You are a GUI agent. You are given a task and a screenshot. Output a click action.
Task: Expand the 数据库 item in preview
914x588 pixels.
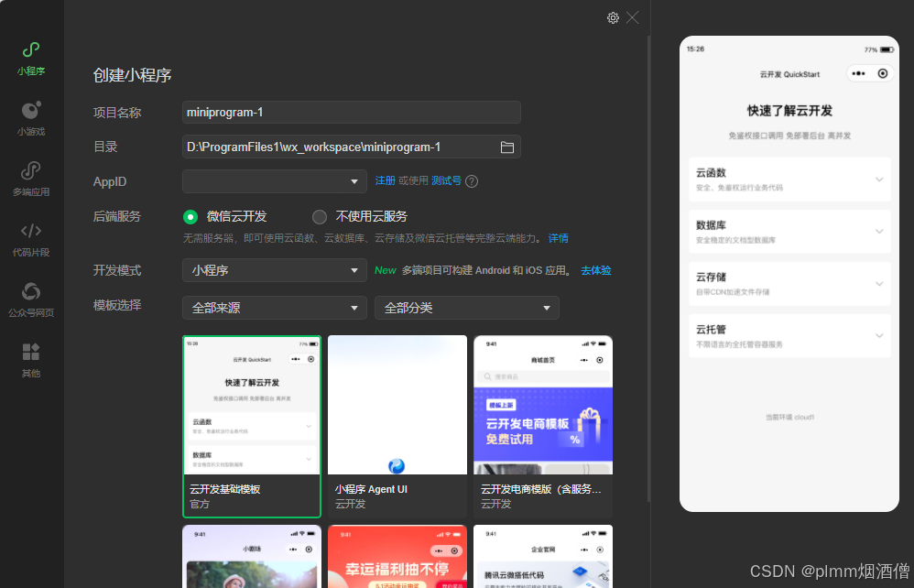click(x=789, y=232)
